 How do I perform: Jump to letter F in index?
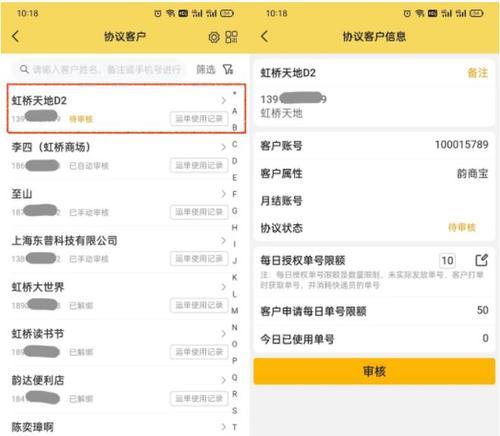point(235,194)
